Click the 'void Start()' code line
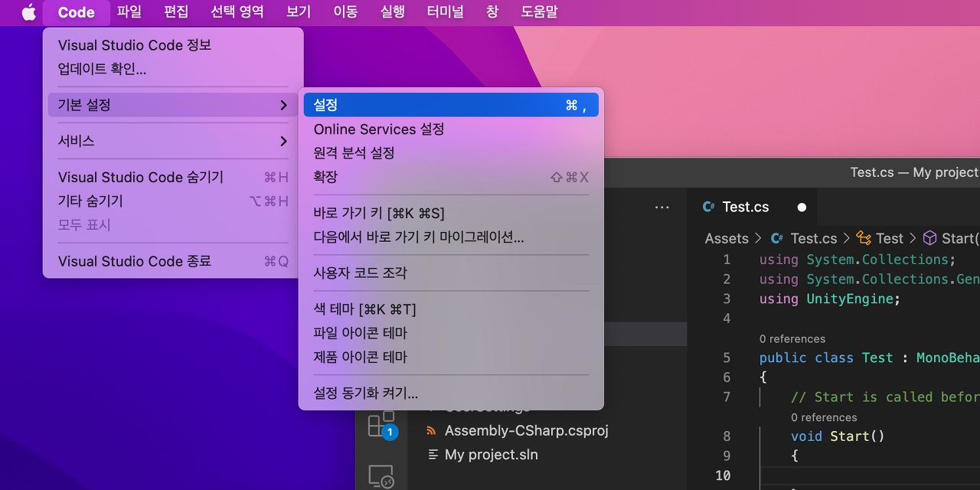 click(838, 436)
